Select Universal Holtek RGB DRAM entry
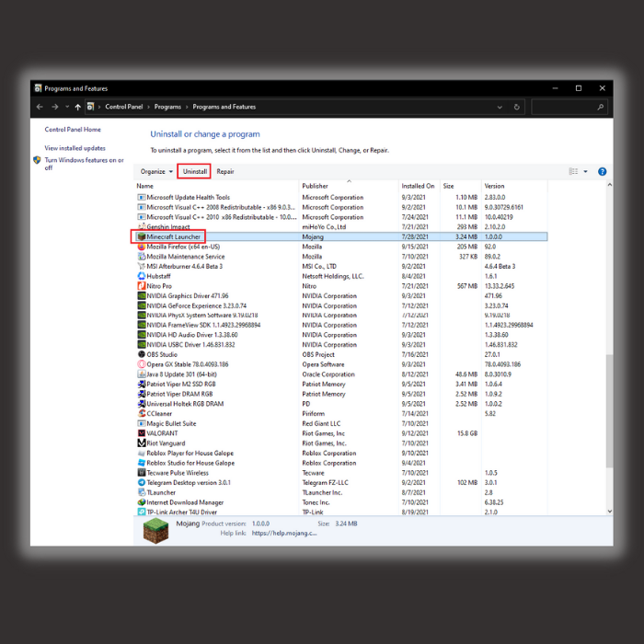Screen dimensions: 644x644 341,404
